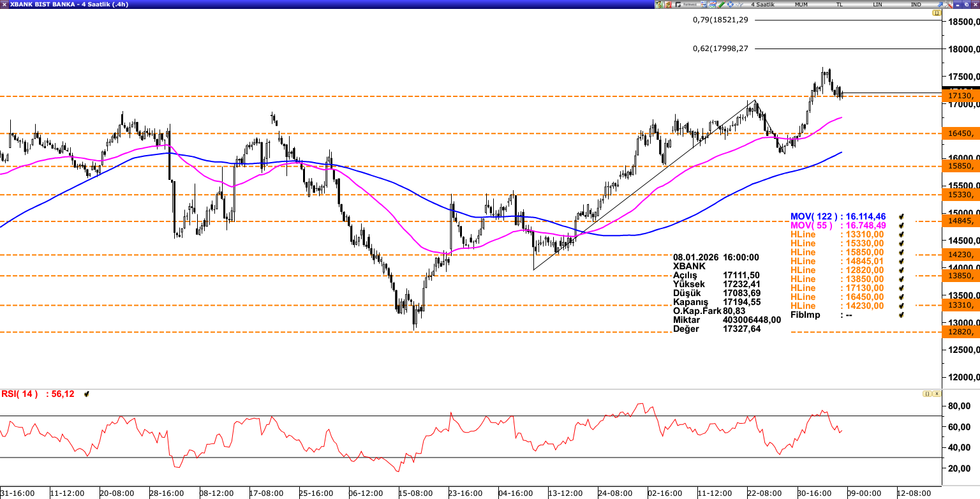The height and width of the screenshot is (499, 980).
Task: Click the 0,62 Fibonacci level label
Action: click(720, 48)
